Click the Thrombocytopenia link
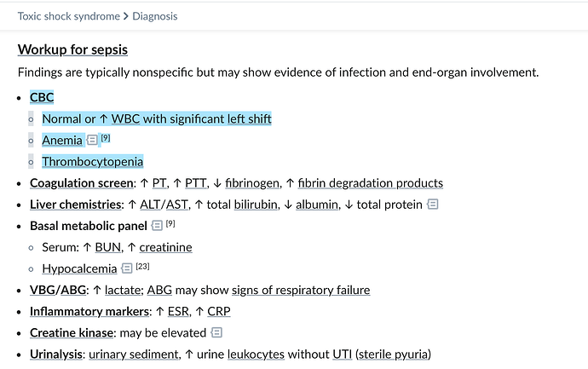 92,162
